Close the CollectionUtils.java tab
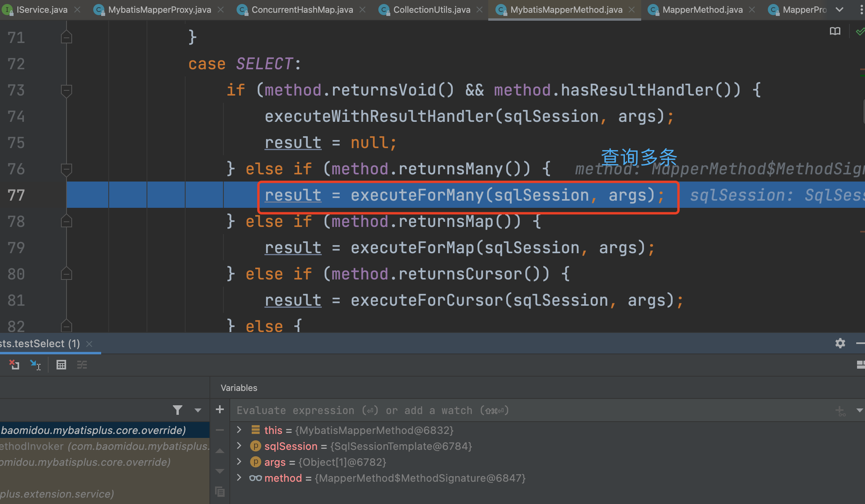 (479, 10)
